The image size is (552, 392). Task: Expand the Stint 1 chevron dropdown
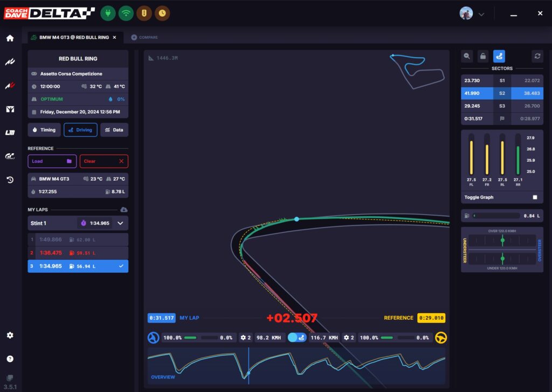pyautogui.click(x=120, y=223)
